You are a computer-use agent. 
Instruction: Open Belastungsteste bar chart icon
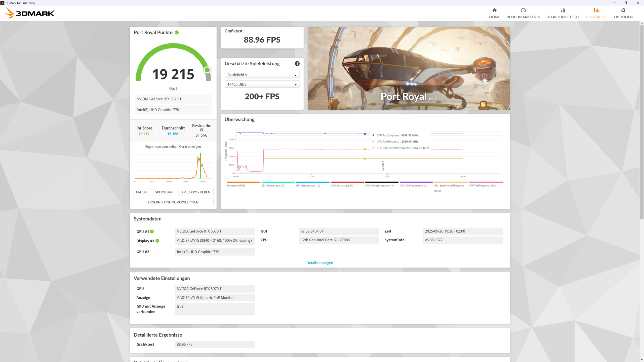pyautogui.click(x=563, y=10)
